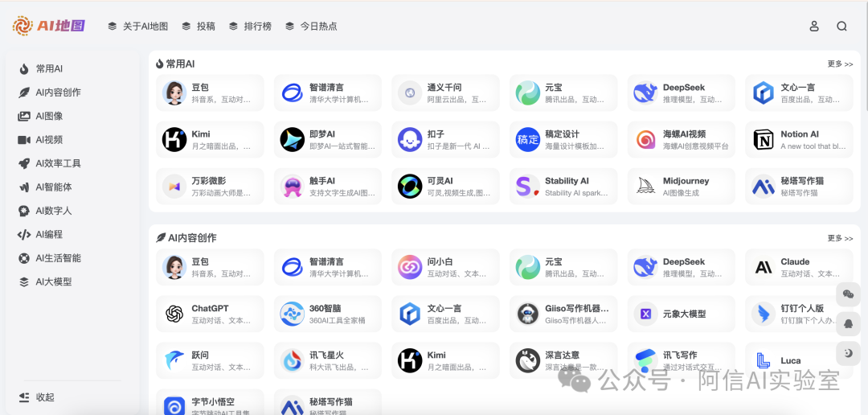Image resolution: width=868 pixels, height=415 pixels.
Task: Open 更多 link in AI内容创作 section
Action: [x=840, y=238]
